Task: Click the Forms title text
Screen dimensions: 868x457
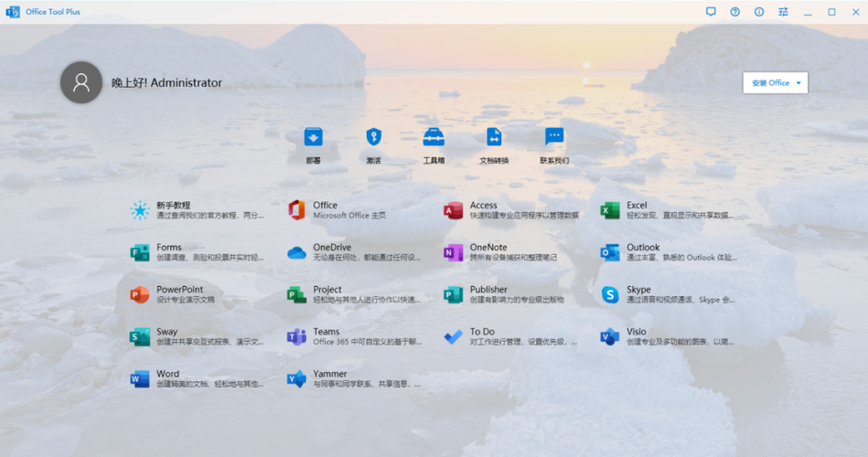Action: tap(169, 248)
